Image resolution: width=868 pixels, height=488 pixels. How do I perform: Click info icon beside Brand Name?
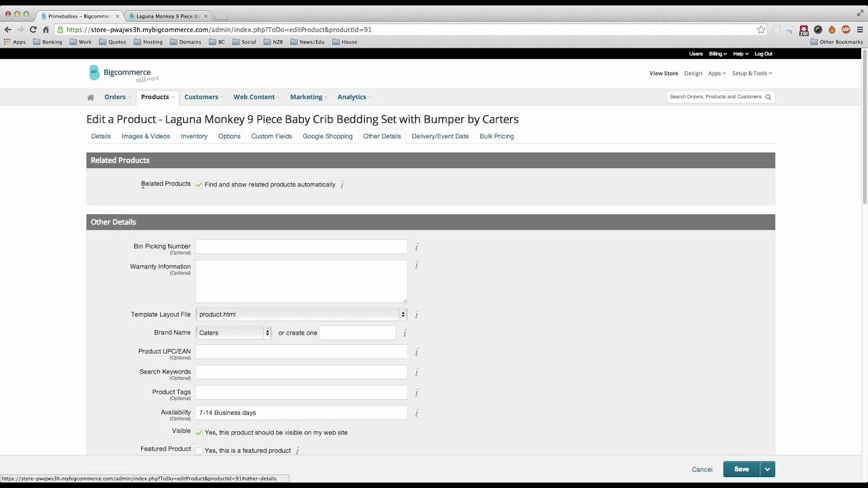point(405,333)
